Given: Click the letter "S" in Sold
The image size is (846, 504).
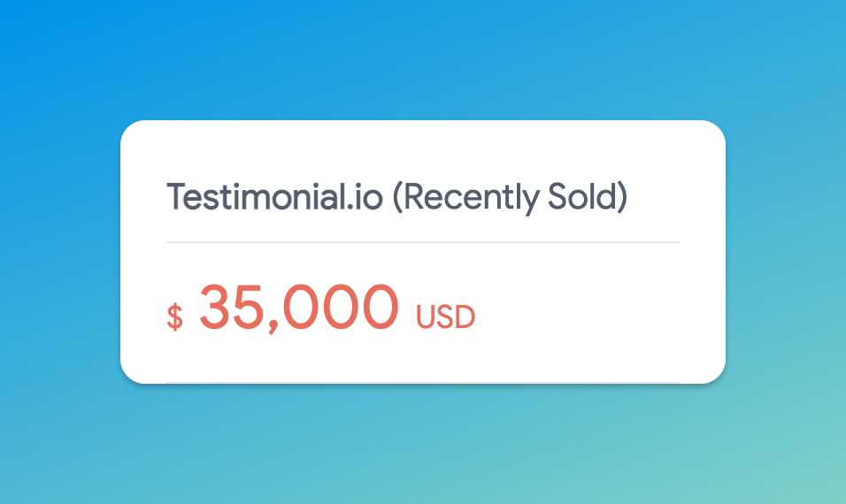Looking at the screenshot, I should (x=558, y=197).
